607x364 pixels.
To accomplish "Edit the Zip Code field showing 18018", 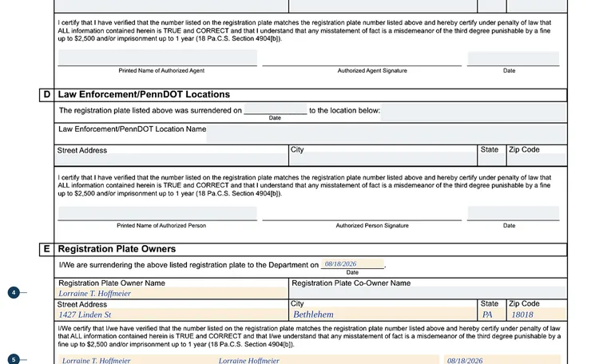I will tap(537, 314).
